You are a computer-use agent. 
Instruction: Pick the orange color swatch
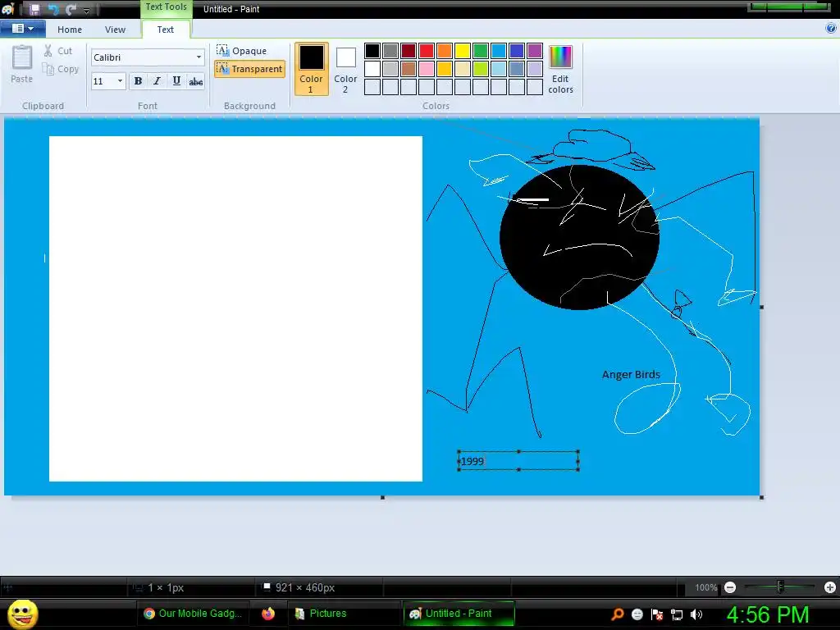(445, 51)
